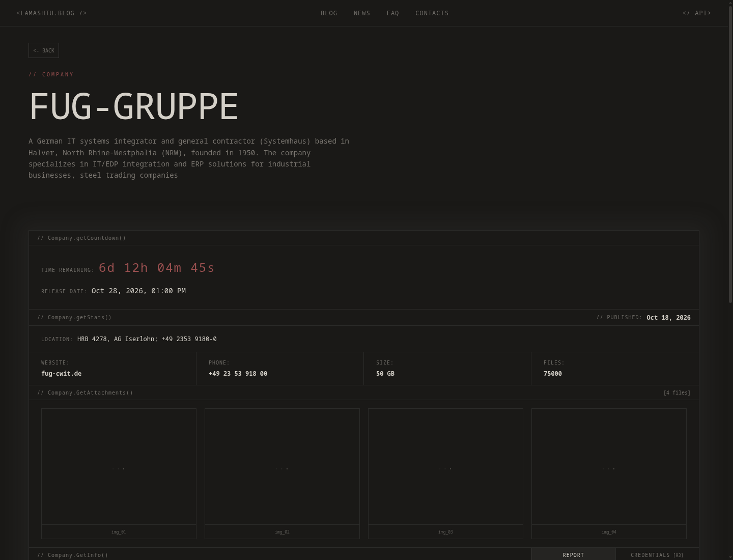Click the FUG-GRUPPE company heading
Viewport: 733px width, 560px height.
coord(134,106)
